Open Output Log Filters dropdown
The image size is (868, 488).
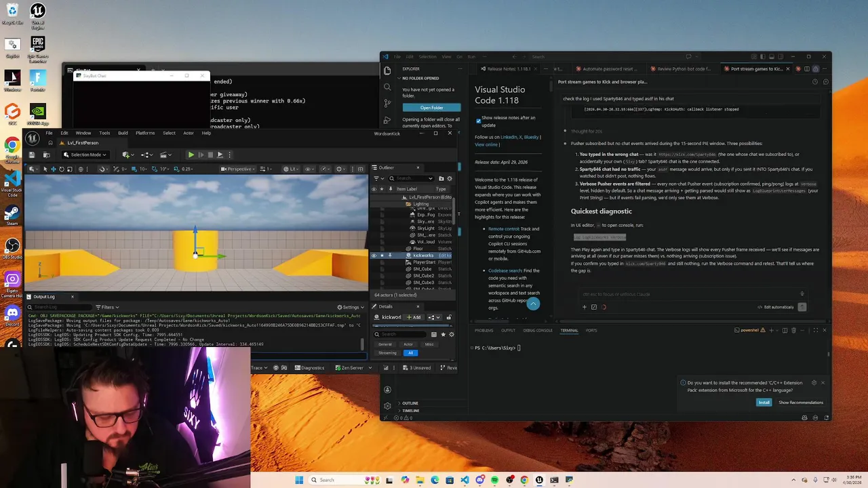pyautogui.click(x=107, y=307)
